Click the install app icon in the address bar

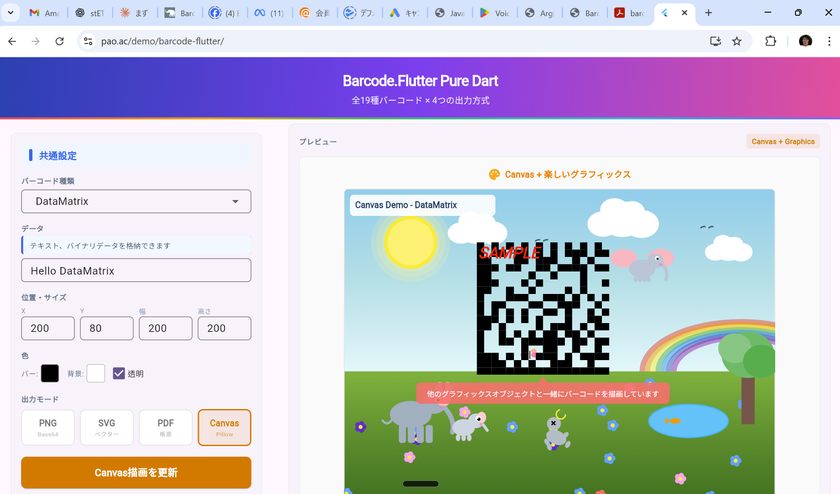point(715,41)
